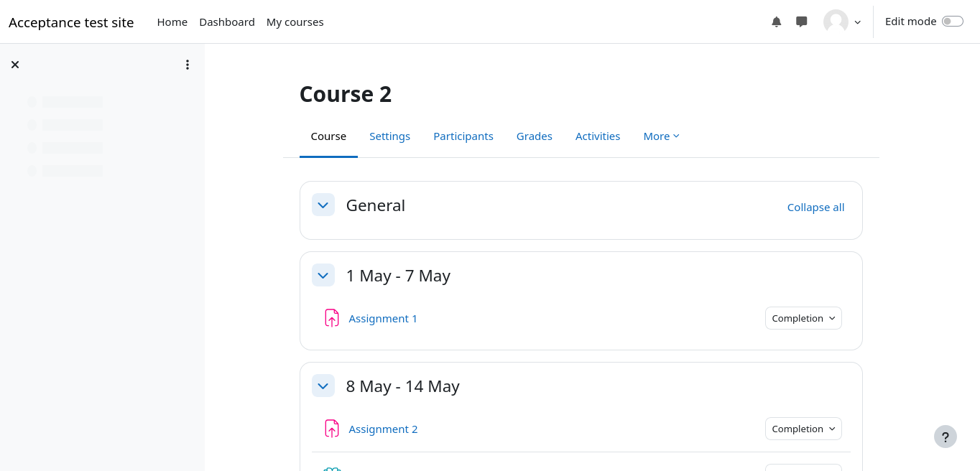Click the Assignment 1 activity icon
Viewport: 980px width, 471px height.
[x=331, y=318]
